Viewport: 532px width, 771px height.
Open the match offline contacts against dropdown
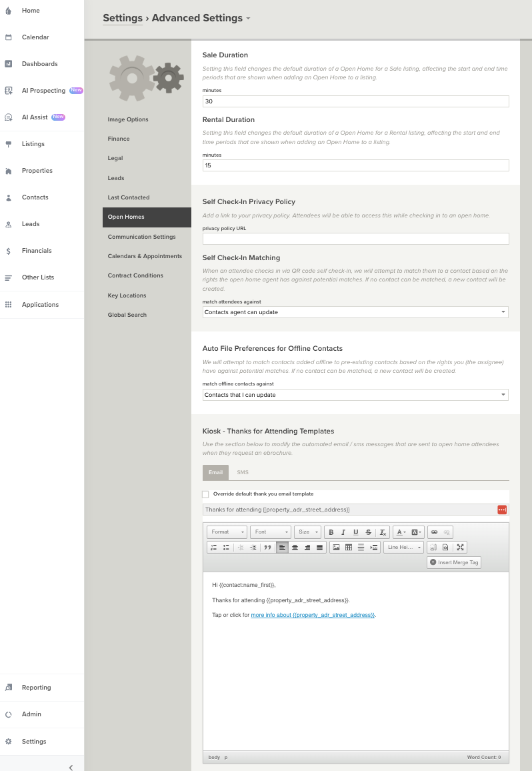coord(355,395)
